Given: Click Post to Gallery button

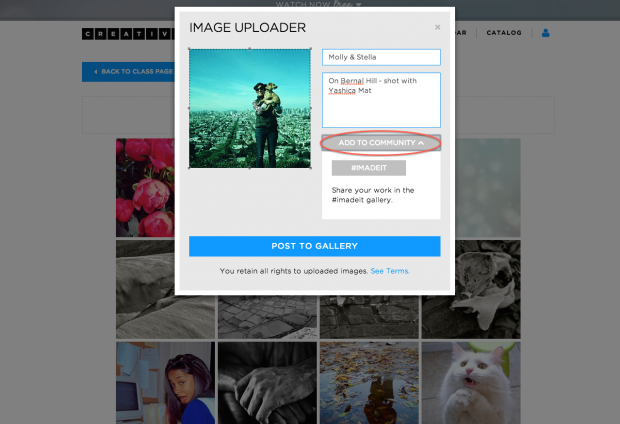Looking at the screenshot, I should (x=314, y=246).
